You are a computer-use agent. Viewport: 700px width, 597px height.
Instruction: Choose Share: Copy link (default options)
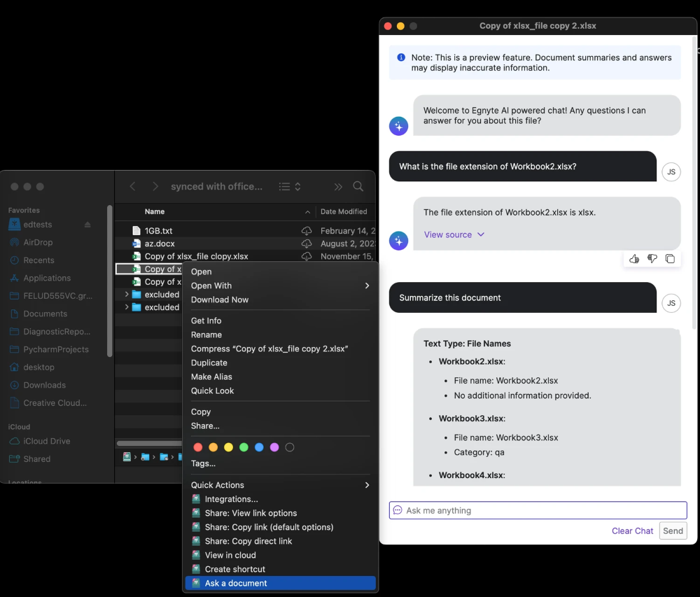pos(281,527)
